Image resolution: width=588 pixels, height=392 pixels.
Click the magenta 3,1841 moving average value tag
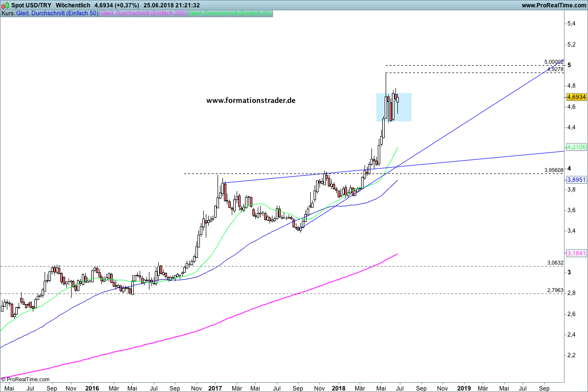point(576,253)
